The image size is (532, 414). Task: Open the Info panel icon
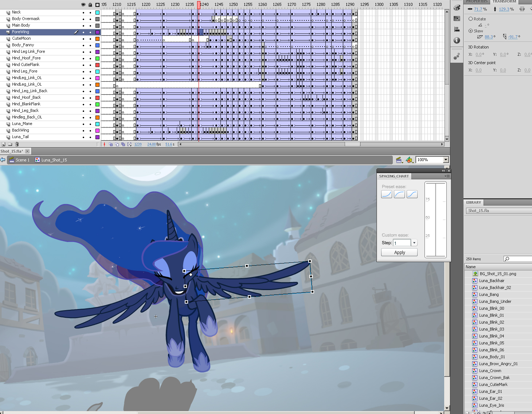[x=457, y=40]
